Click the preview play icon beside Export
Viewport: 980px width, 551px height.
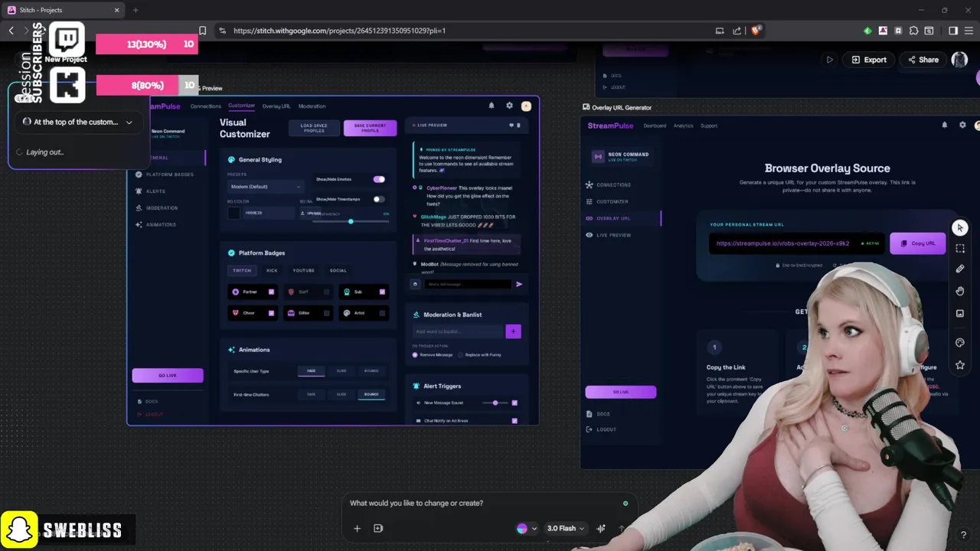click(x=829, y=60)
